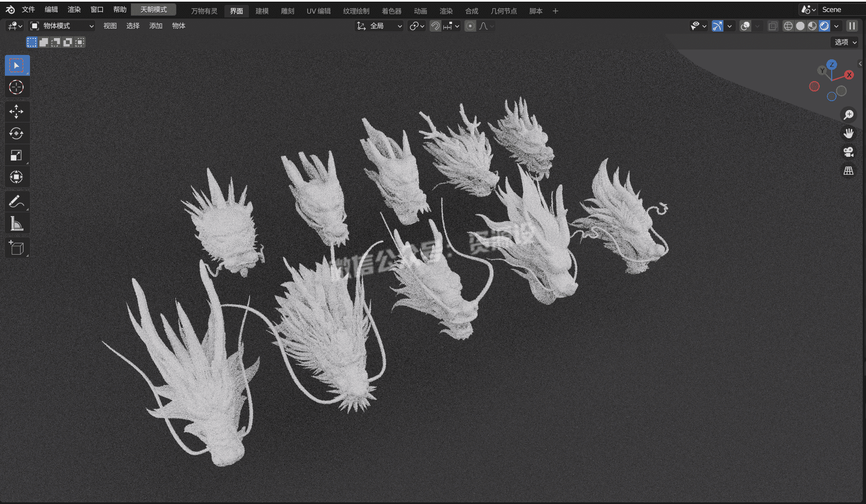Select the Annotate pencil tool
The image size is (866, 504).
click(x=16, y=201)
